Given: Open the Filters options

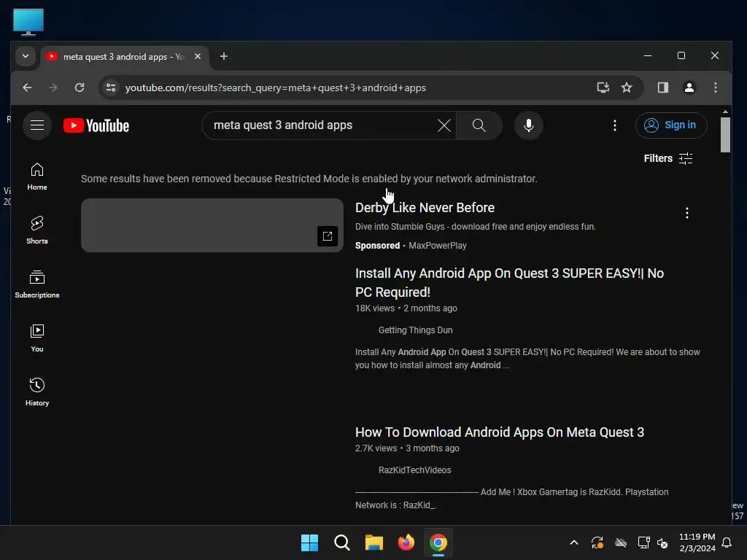Looking at the screenshot, I should click(668, 158).
